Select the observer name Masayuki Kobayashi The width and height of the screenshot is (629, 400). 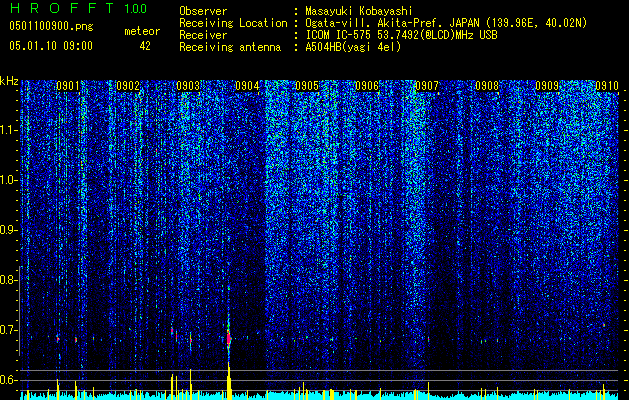click(x=359, y=11)
